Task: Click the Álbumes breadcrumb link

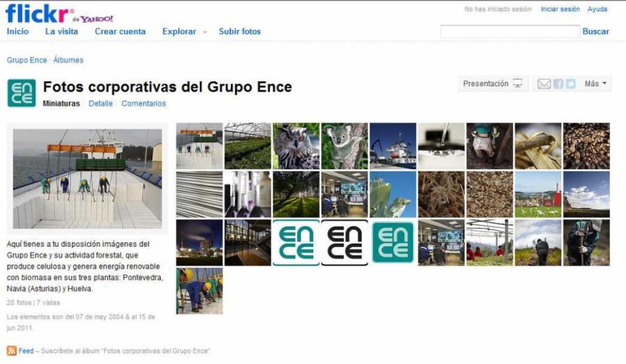Action: click(x=68, y=60)
